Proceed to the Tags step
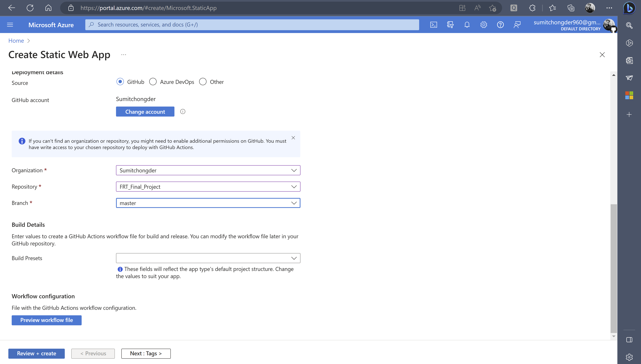The width and height of the screenshot is (641, 364). coord(146,353)
